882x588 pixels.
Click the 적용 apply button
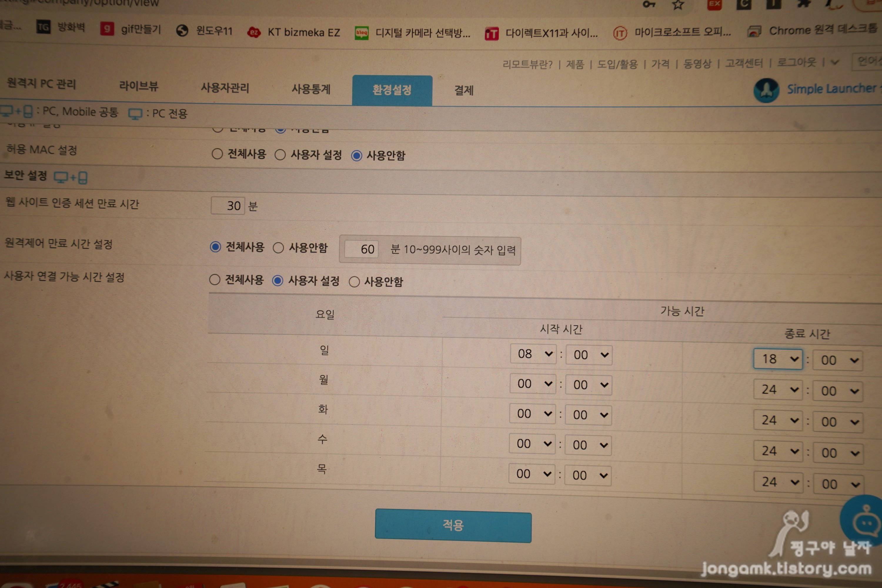453,525
